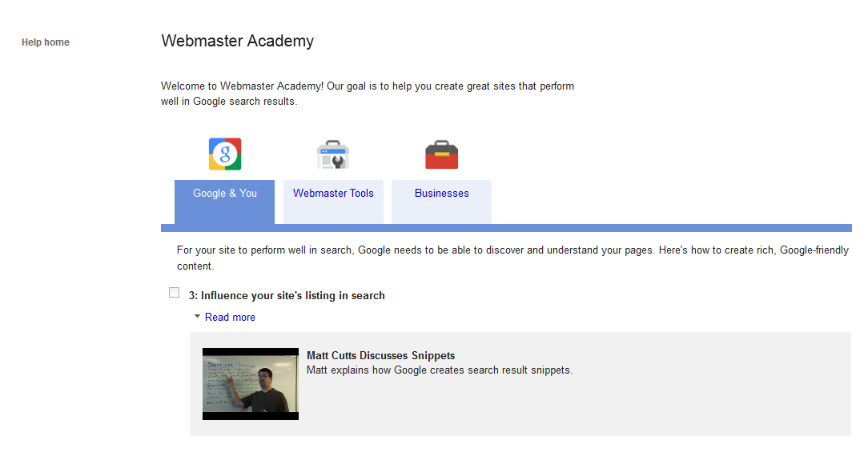Click the Webmaster Academy heading
The image size is (868, 456).
238,41
